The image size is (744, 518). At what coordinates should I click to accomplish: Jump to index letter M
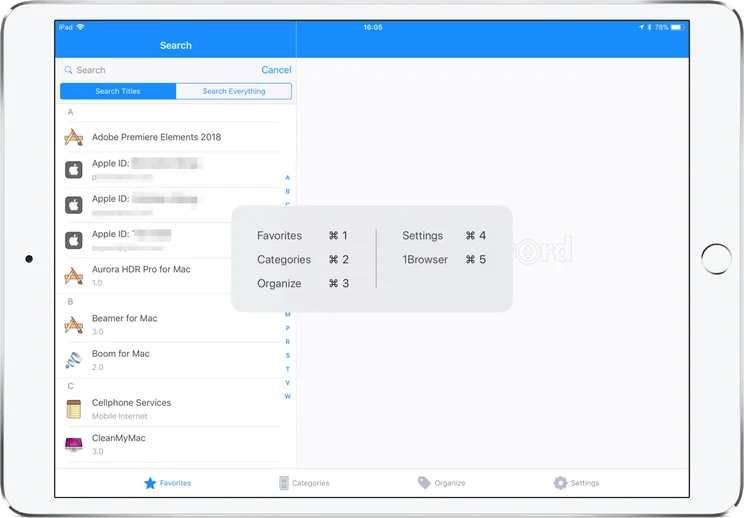[288, 314]
